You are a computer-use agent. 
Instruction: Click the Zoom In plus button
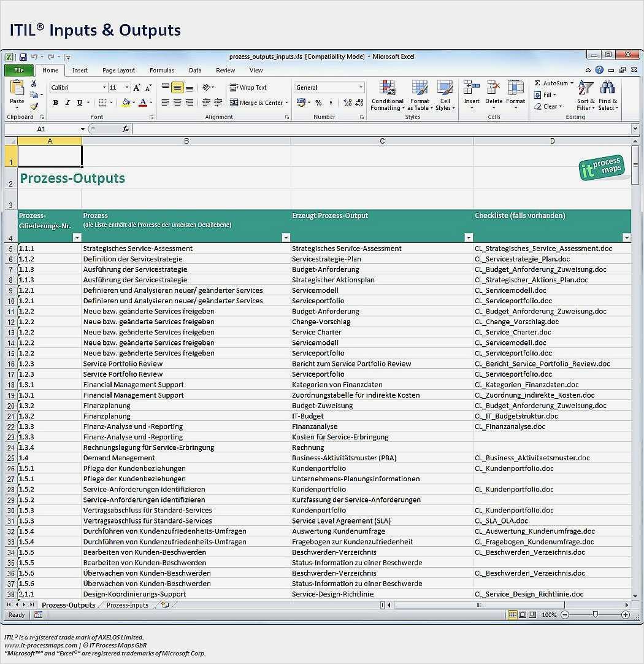[626, 614]
